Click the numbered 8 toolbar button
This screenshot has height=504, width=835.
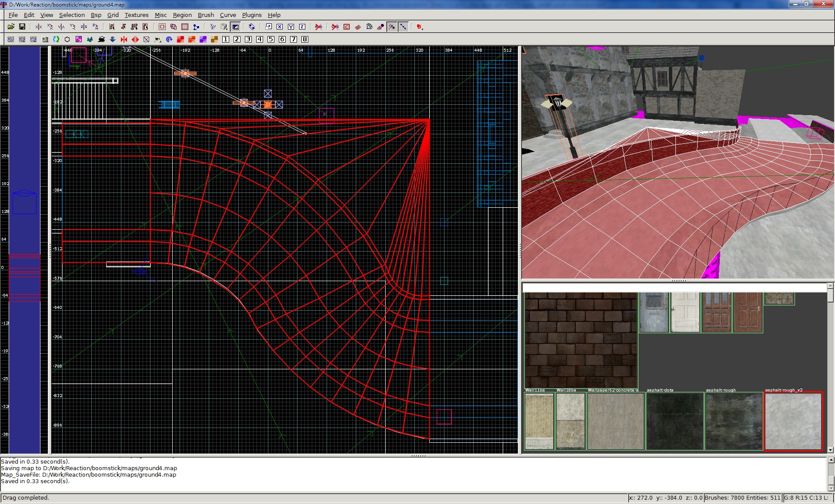click(x=305, y=40)
